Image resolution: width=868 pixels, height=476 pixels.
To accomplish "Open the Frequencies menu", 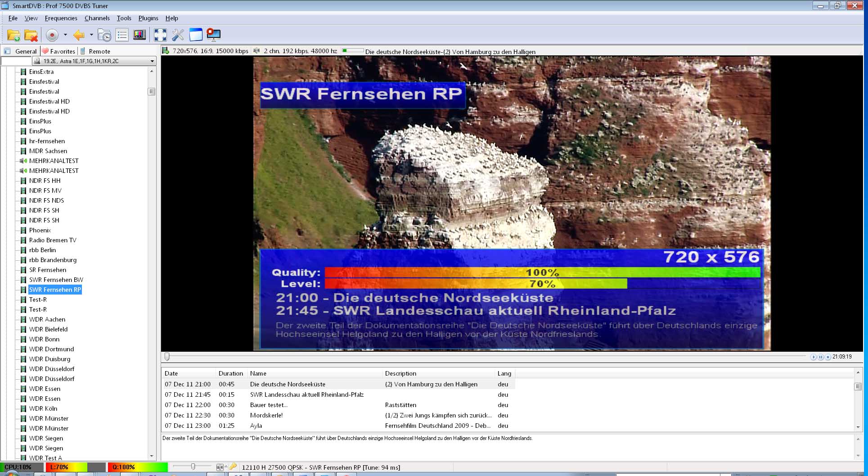I will click(61, 18).
